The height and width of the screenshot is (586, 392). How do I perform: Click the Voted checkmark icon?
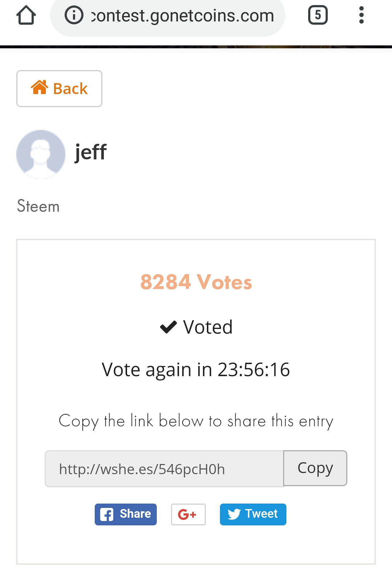coord(168,327)
